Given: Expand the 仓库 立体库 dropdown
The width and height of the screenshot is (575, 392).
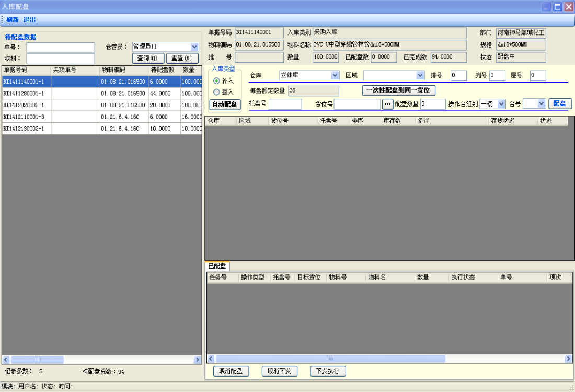Looking at the screenshot, I should tap(335, 75).
